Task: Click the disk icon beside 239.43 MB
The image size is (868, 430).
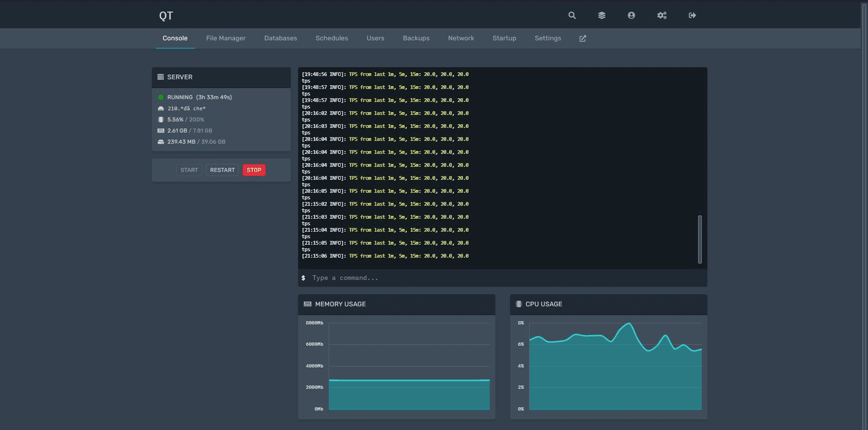Action: pos(161,142)
